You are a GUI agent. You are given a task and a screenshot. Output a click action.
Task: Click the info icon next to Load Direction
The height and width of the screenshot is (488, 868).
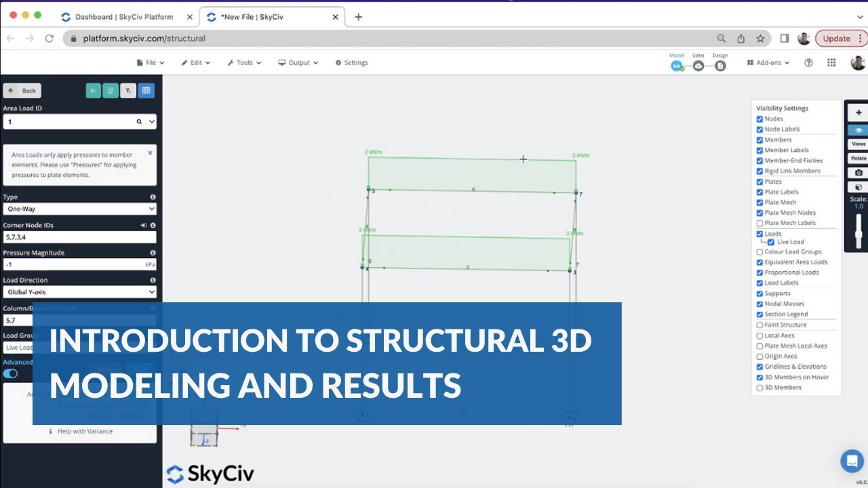pyautogui.click(x=153, y=280)
